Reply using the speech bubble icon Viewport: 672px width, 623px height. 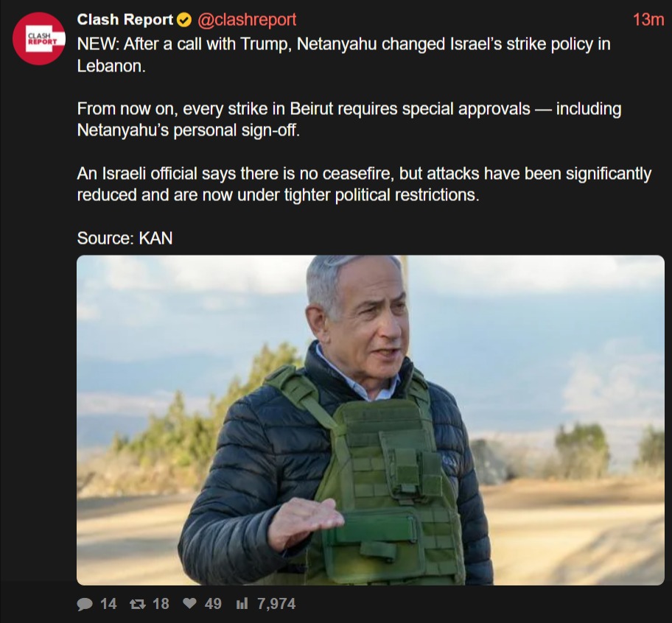coord(85,604)
